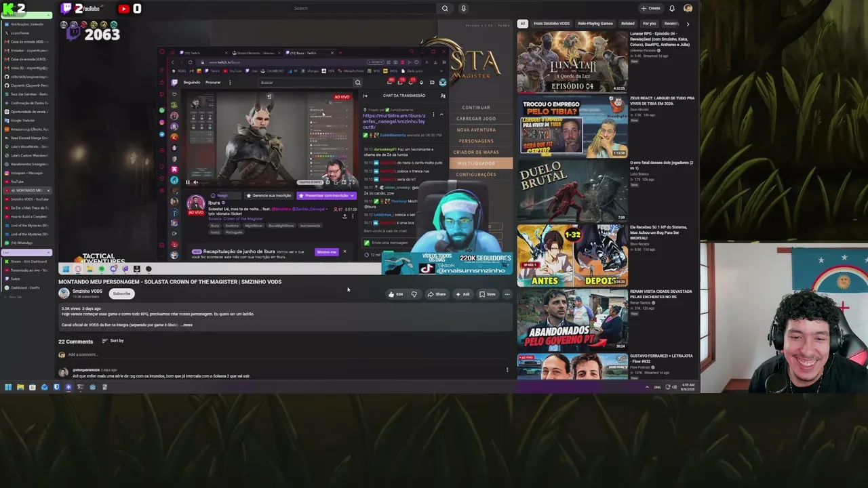This screenshot has height=488, width=868.
Task: Open Google Tradutor tab in sidebar
Action: coord(27,121)
